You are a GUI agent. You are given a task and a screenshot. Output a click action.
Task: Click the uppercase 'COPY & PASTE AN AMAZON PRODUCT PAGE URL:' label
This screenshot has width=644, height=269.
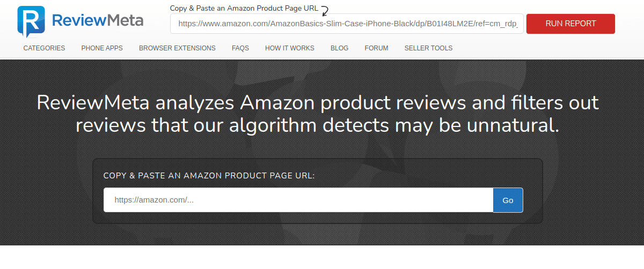(x=209, y=175)
